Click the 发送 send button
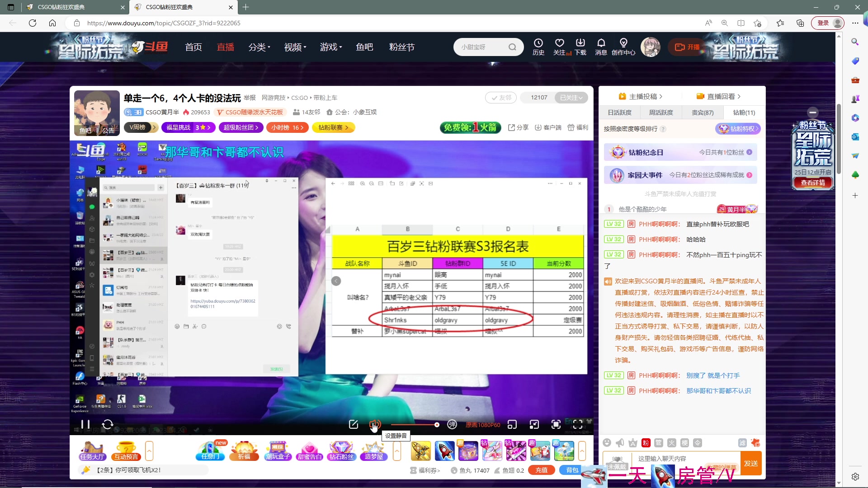This screenshot has width=868, height=488. point(751,463)
